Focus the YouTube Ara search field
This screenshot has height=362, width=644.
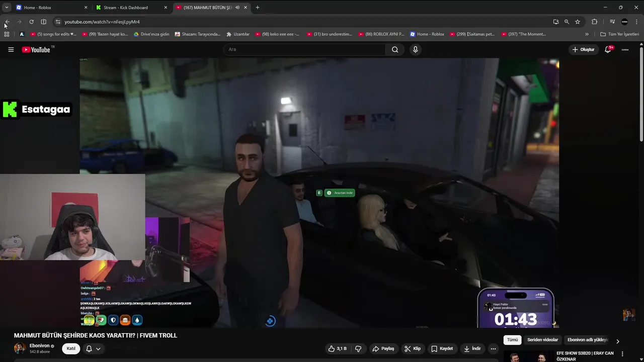(304, 49)
